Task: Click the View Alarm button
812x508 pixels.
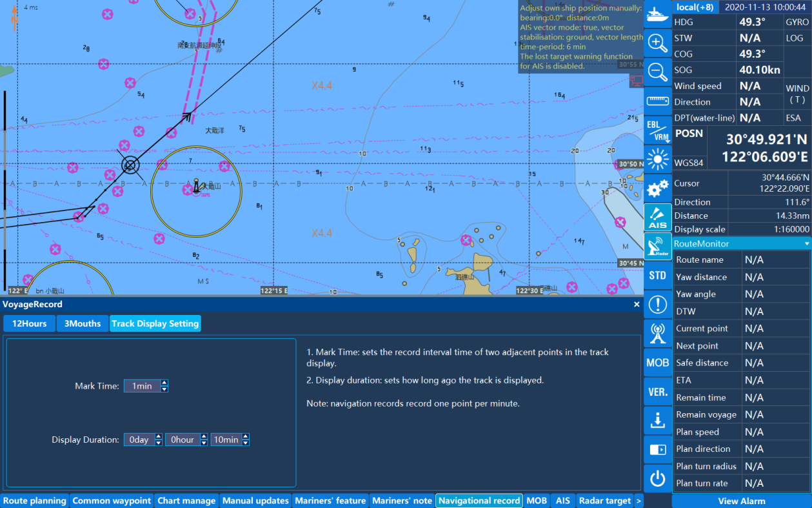Action: (742, 501)
